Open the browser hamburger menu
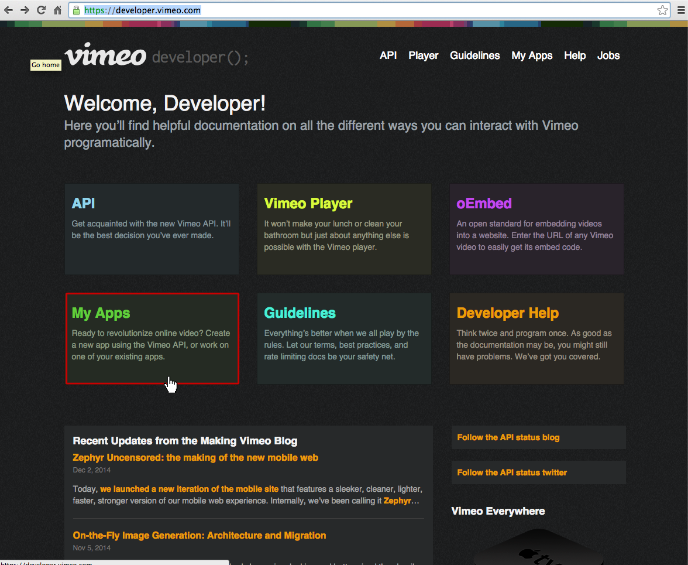The height and width of the screenshot is (565, 688). [681, 10]
